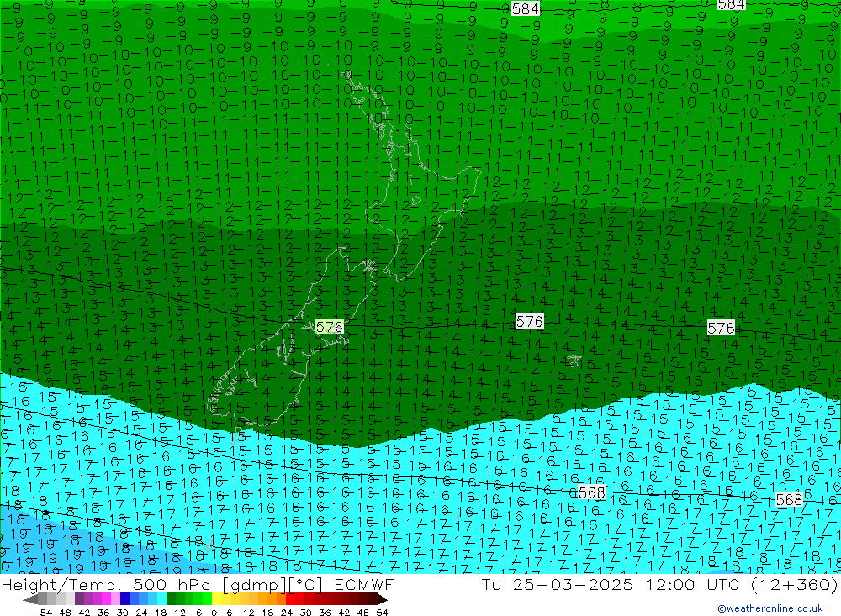
Task: Pick the dark blue swatch above legend value -30
Action: pyautogui.click(x=125, y=599)
